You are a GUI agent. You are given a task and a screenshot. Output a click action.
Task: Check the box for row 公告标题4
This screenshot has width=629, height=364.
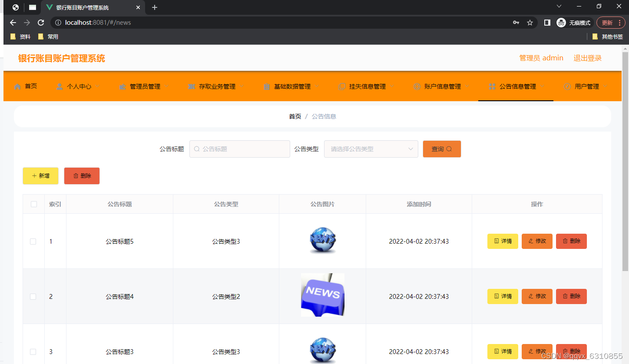[x=33, y=297]
